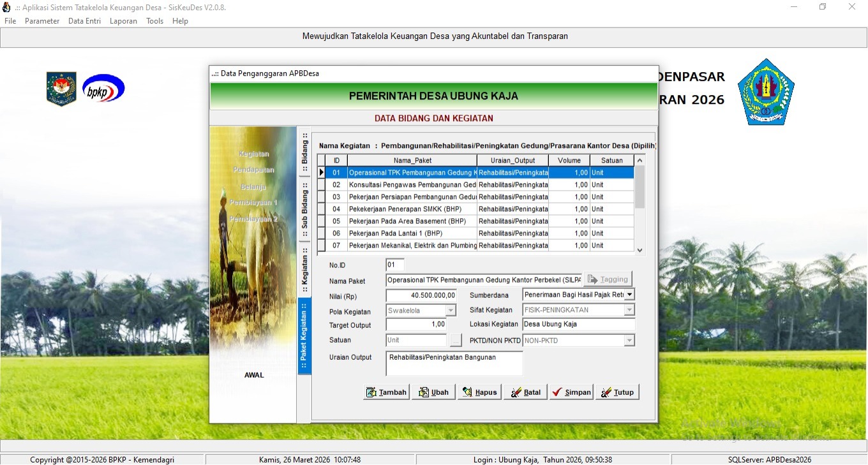Screen dimensions: 868x465
Task: Click the Satuan cell Unit in row 03
Action: pos(612,197)
